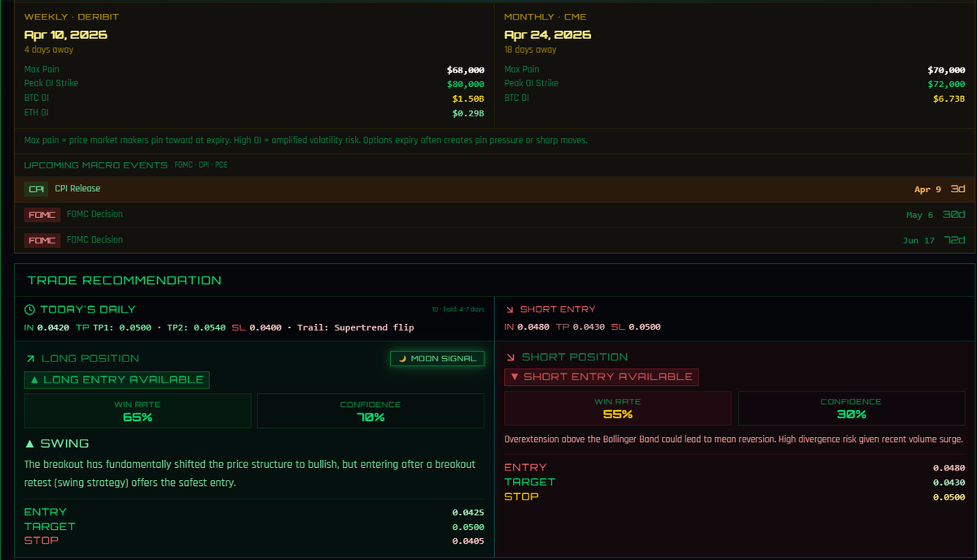Image resolution: width=977 pixels, height=560 pixels.
Task: Click the Upcoming Macro Events heading
Action: click(x=96, y=165)
